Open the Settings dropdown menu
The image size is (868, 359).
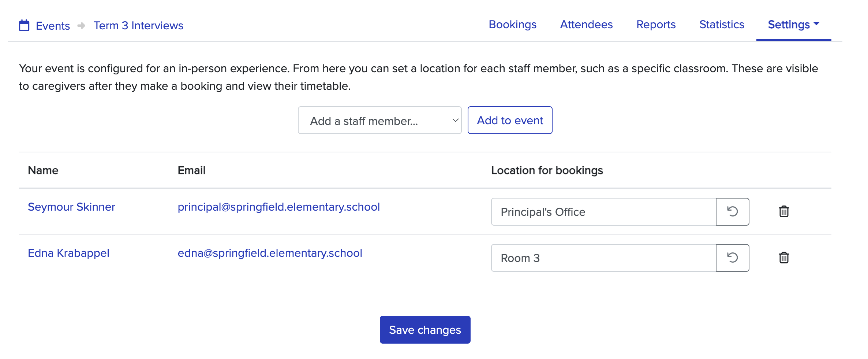[793, 25]
